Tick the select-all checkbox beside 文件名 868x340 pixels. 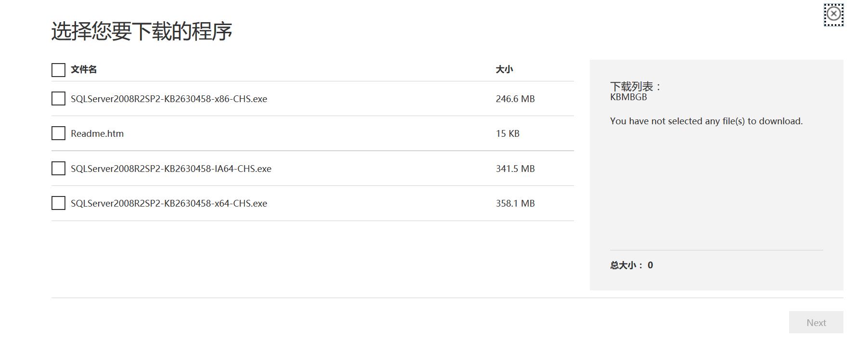pos(58,70)
